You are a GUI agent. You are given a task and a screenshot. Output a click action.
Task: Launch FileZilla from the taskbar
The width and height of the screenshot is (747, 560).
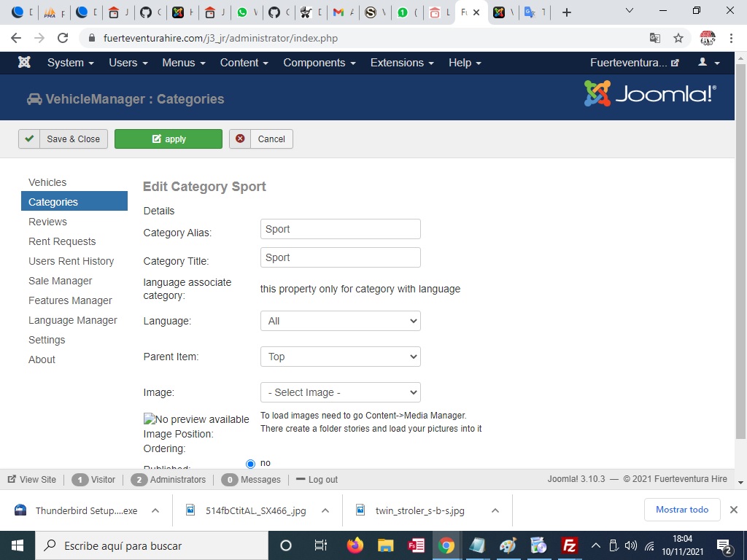tap(569, 545)
